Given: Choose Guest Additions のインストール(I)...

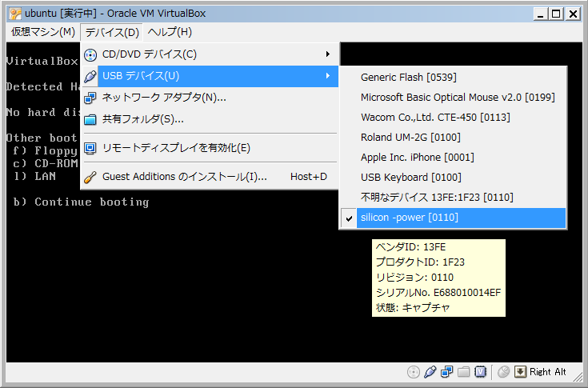Looking at the screenshot, I should [x=210, y=177].
